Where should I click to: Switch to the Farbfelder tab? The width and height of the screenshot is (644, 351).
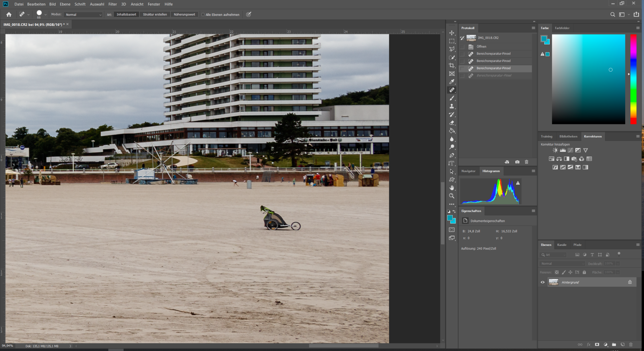[x=562, y=28]
